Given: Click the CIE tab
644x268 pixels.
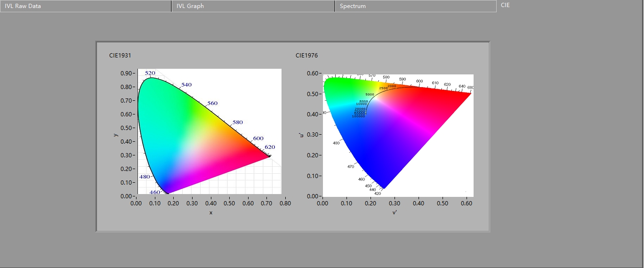Looking at the screenshot, I should click(x=505, y=5).
